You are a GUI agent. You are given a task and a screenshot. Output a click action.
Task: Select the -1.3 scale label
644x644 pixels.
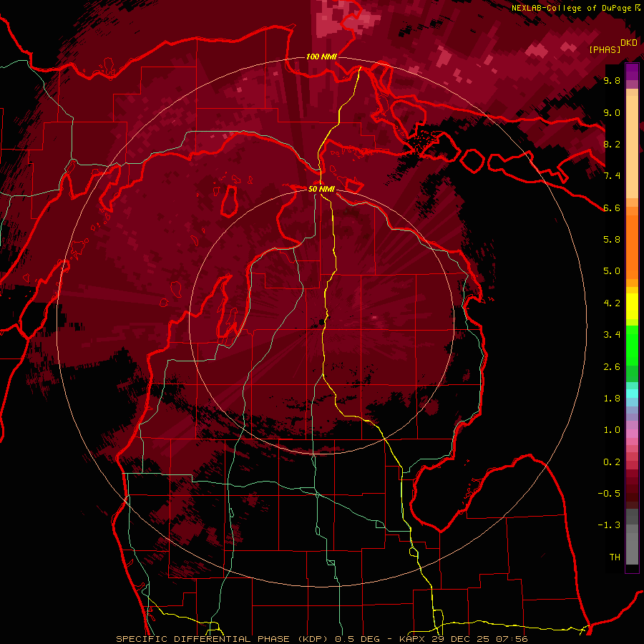[609, 525]
